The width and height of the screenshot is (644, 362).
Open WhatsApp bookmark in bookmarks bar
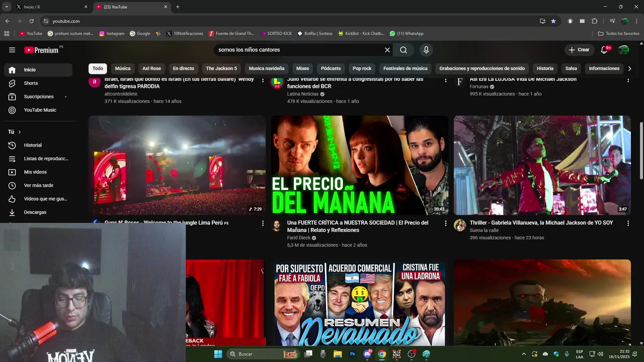[407, 34]
